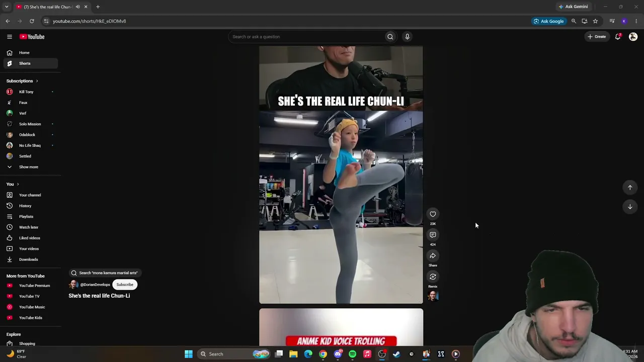Screen dimensions: 644x362
Task: Open Downloads in the sidebar
Action: click(31, 259)
